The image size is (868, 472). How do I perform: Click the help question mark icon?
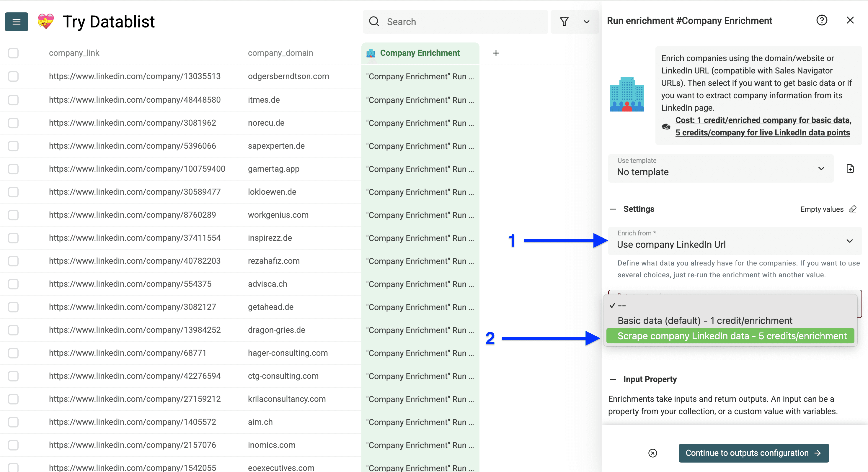tap(822, 20)
